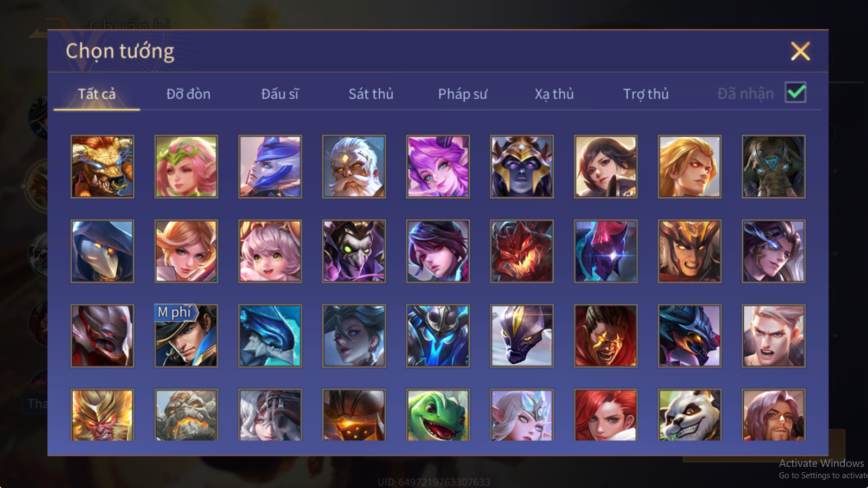Pick the blue shark hero portrait
The image size is (868, 488).
[270, 336]
